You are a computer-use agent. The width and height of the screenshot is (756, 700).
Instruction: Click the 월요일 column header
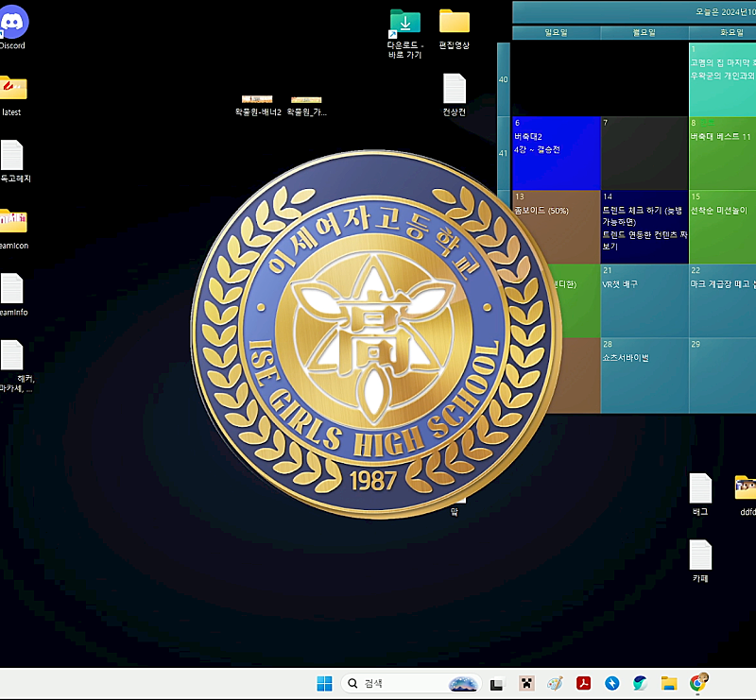[644, 33]
